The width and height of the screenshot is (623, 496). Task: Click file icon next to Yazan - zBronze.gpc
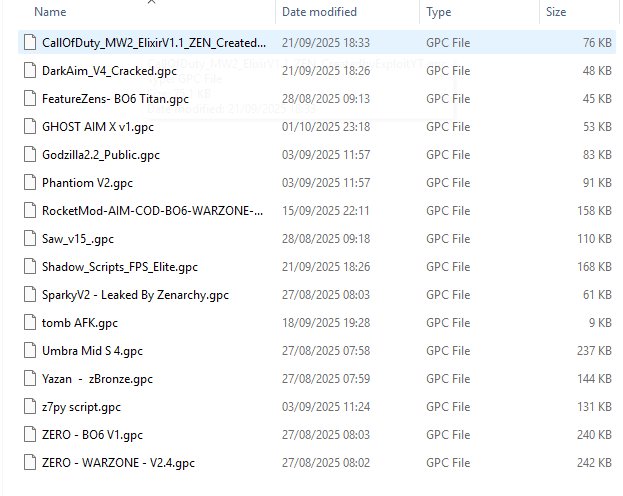pos(30,378)
